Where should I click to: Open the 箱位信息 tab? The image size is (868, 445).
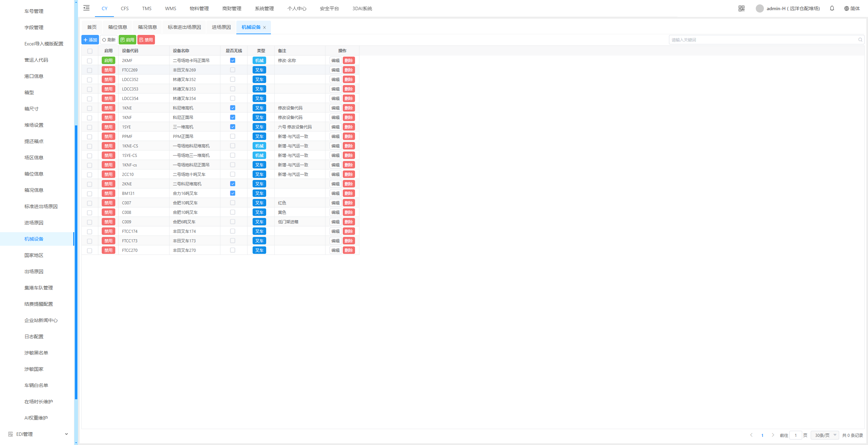click(118, 27)
